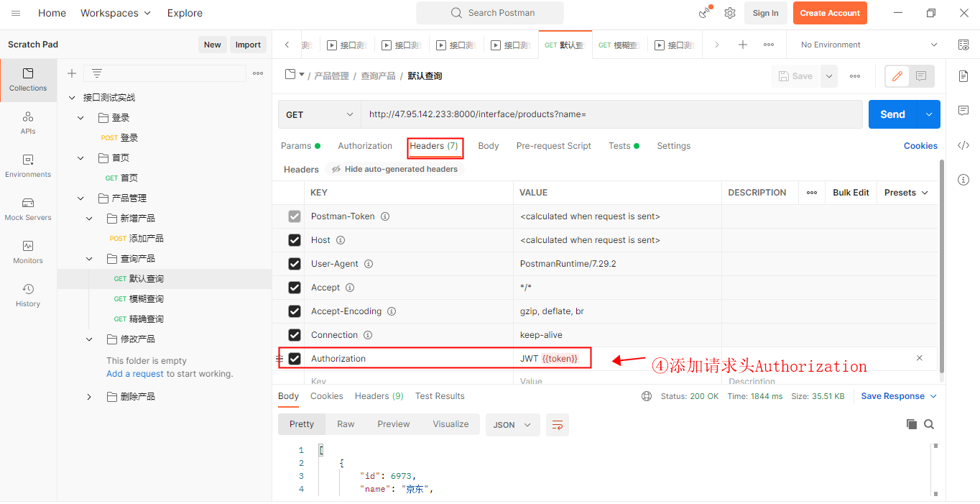The height and width of the screenshot is (504, 980).
Task: Click the request URL input field
Action: click(x=611, y=114)
